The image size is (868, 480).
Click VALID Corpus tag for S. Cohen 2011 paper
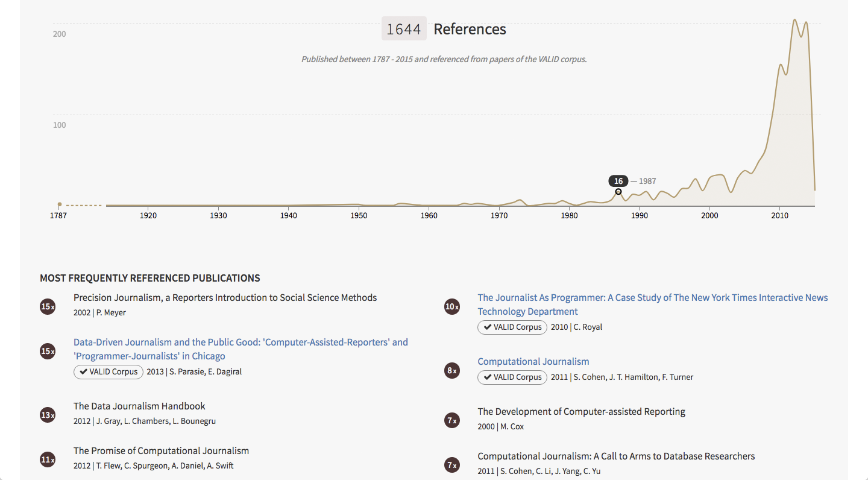coord(512,377)
